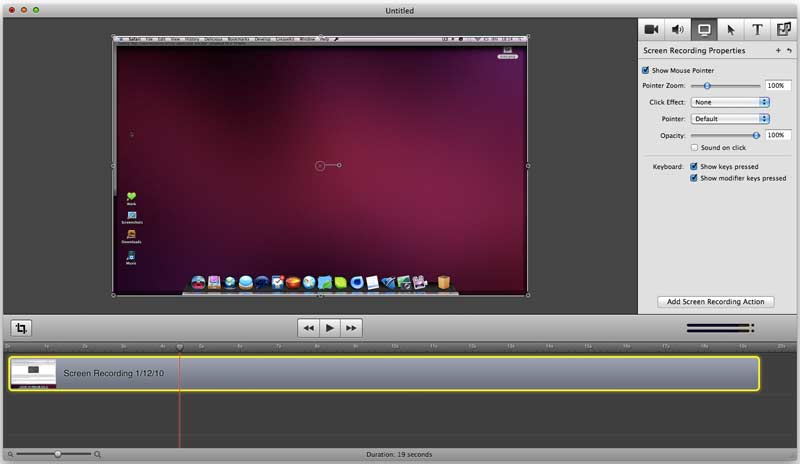Open the Video properties tab (camera icon)
This screenshot has width=800, height=464.
pyautogui.click(x=654, y=30)
